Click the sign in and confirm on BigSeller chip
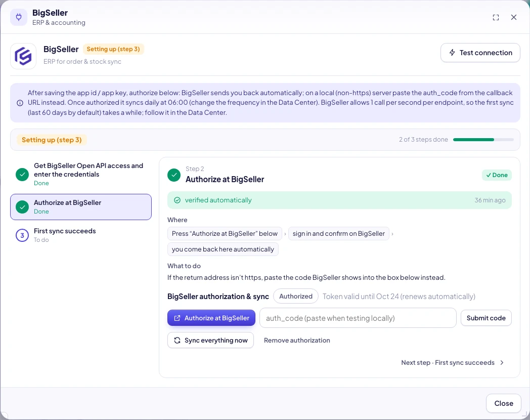530x420 pixels. [339, 234]
